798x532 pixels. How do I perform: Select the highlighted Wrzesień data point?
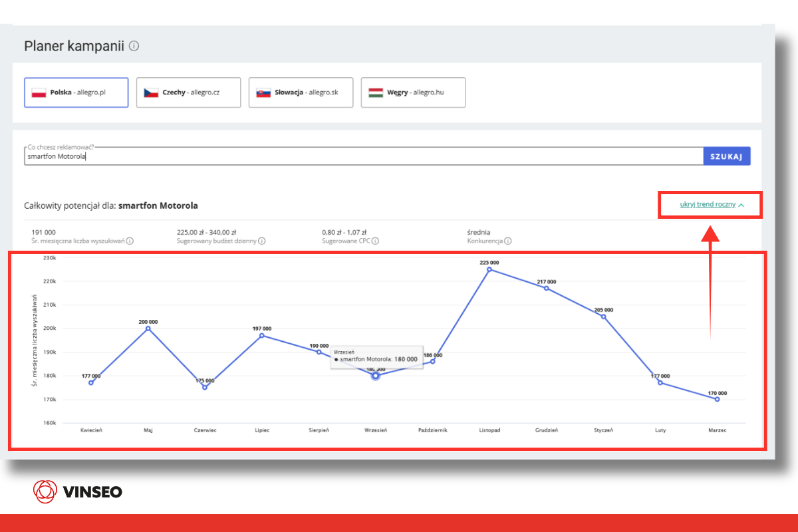[x=376, y=376]
